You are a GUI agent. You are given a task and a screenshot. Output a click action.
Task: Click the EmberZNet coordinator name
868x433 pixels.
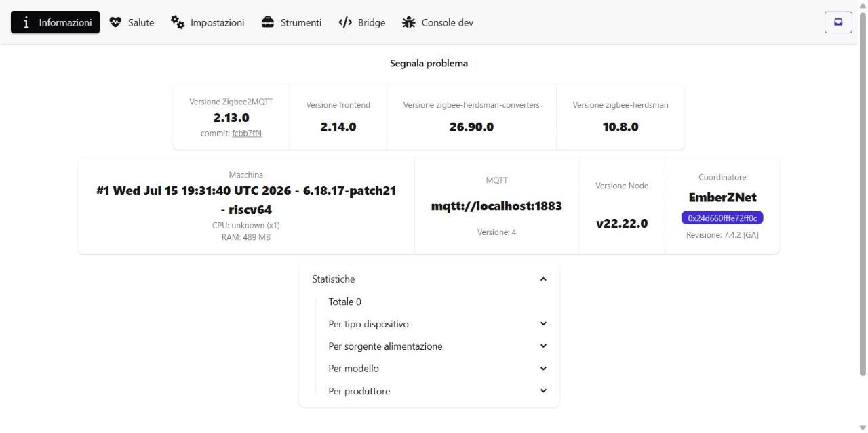tap(722, 197)
